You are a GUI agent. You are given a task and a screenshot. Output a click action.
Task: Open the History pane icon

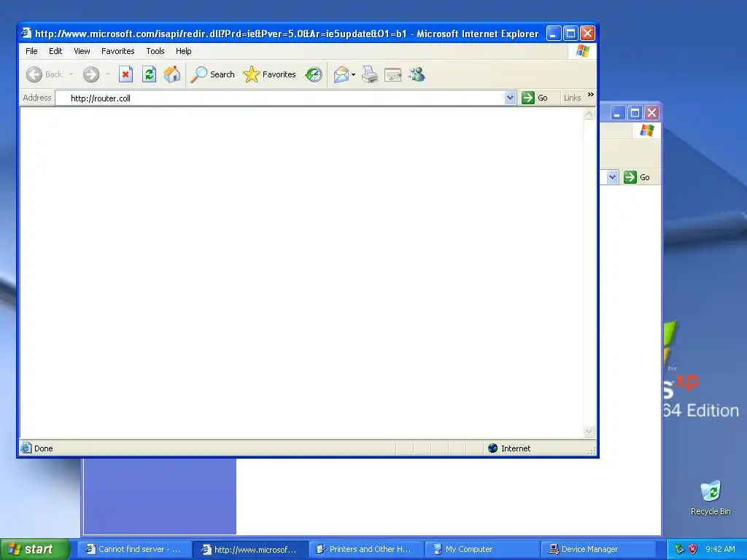point(314,74)
